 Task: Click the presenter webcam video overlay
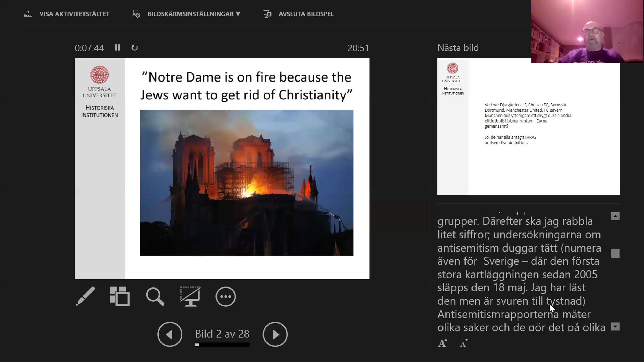point(587,31)
